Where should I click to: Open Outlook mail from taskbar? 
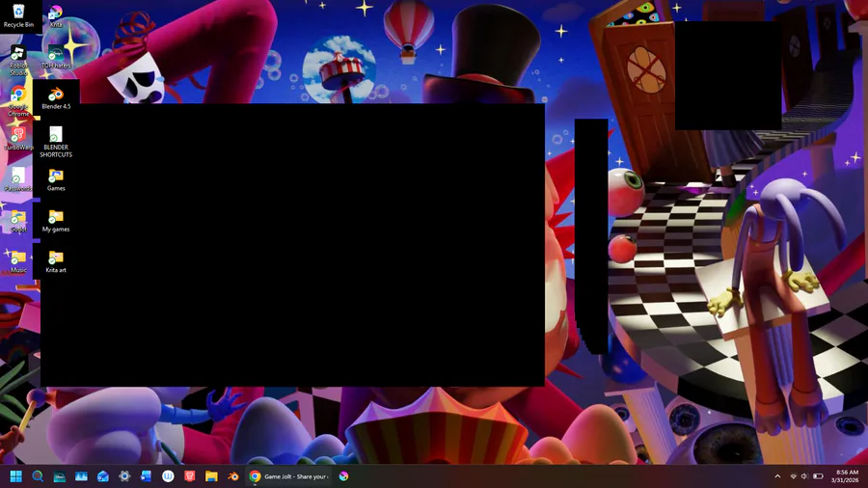(x=103, y=476)
